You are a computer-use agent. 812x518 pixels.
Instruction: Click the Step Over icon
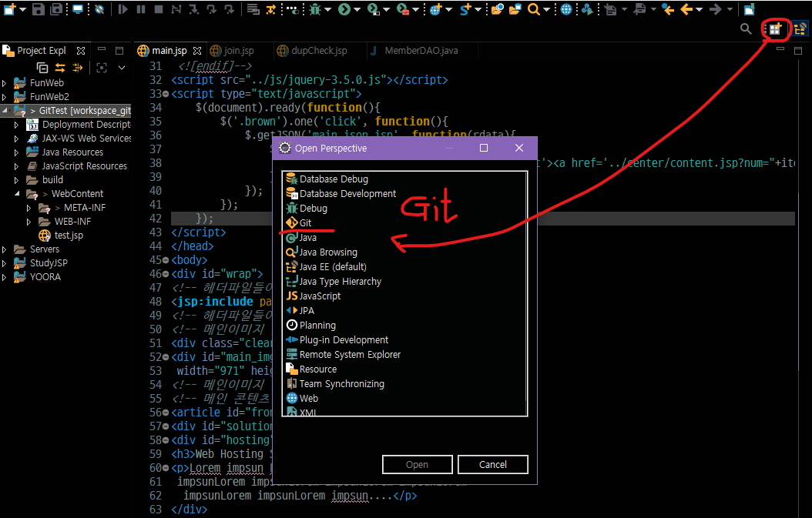[211, 8]
